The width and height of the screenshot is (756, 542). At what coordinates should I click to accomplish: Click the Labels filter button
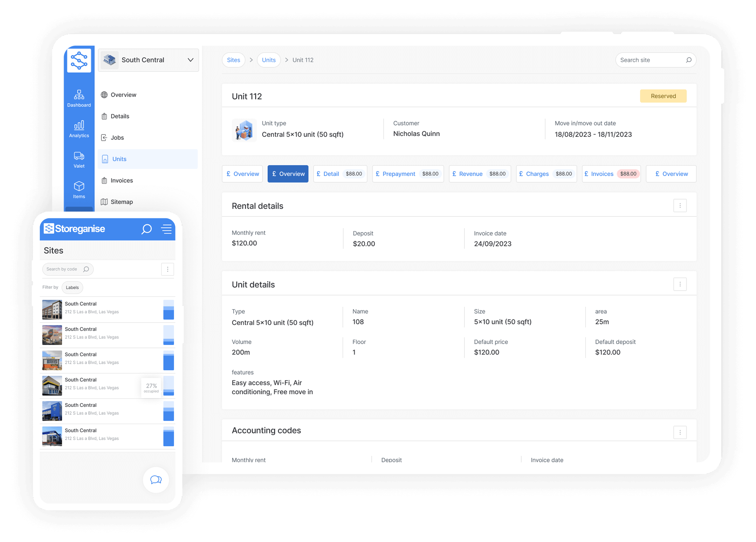click(72, 288)
